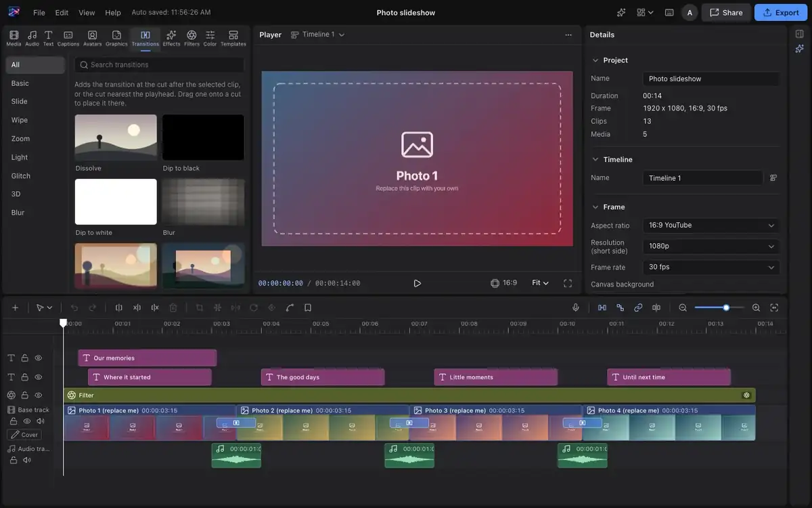Zoom out the timeline
This screenshot has width=812, height=508.
point(683,308)
